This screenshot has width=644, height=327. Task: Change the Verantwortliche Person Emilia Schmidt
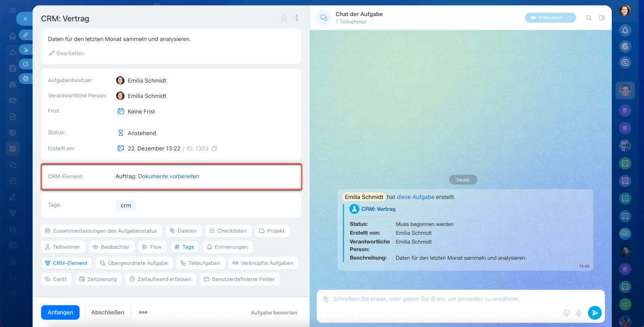141,96
